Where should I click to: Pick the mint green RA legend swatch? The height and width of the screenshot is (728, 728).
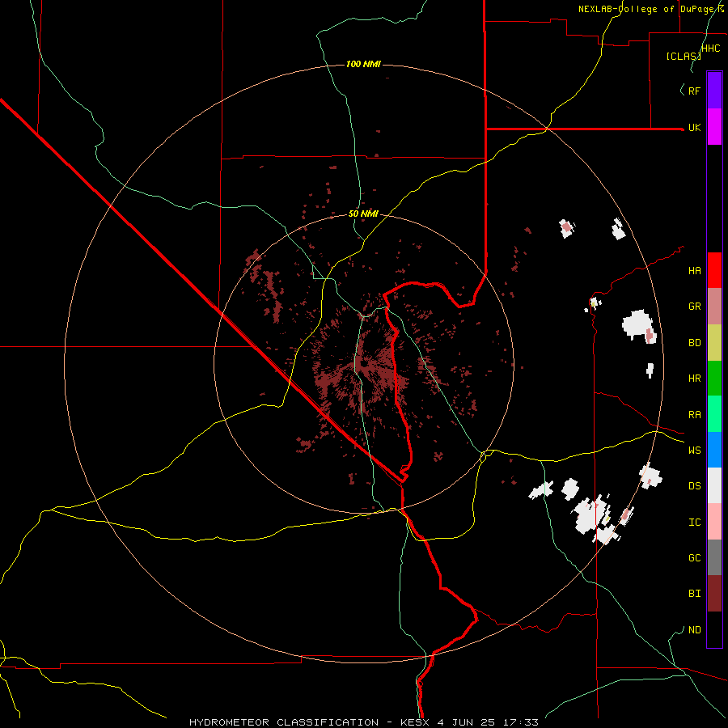(714, 413)
